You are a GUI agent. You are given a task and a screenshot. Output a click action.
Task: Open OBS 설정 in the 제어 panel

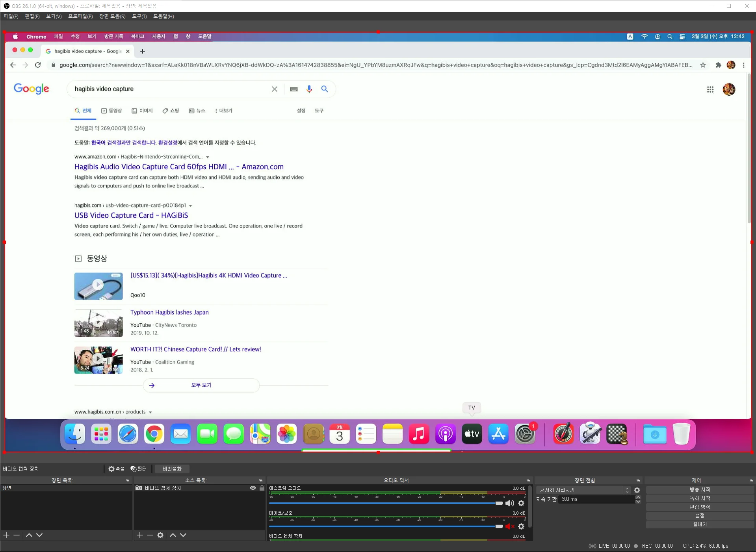pyautogui.click(x=700, y=516)
